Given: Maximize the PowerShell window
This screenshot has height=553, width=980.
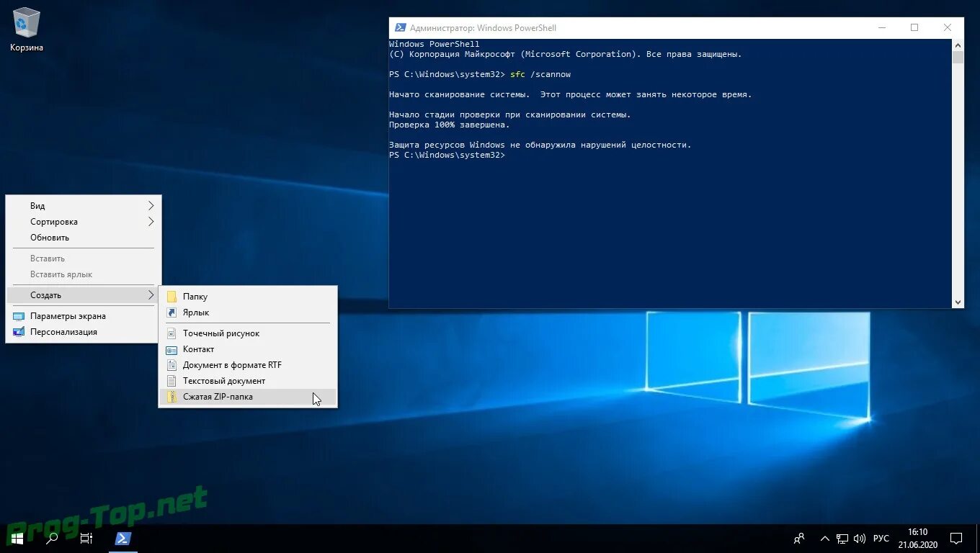Looking at the screenshot, I should click(914, 28).
